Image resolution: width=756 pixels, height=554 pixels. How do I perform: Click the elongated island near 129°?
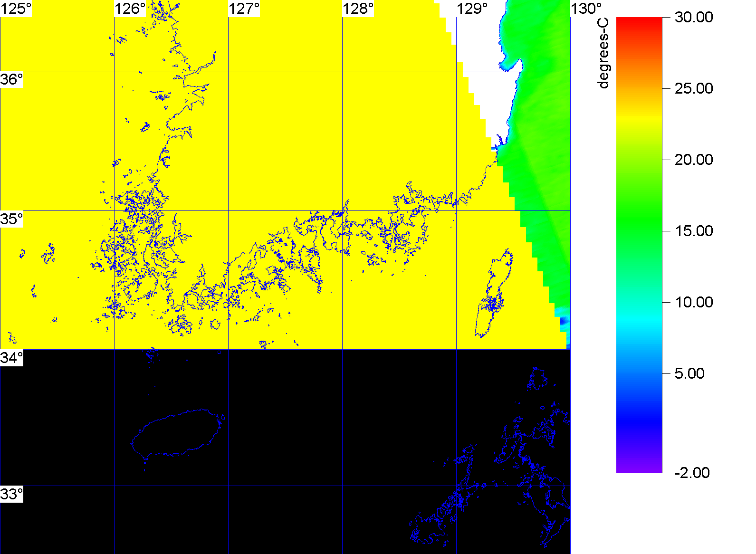(x=494, y=294)
